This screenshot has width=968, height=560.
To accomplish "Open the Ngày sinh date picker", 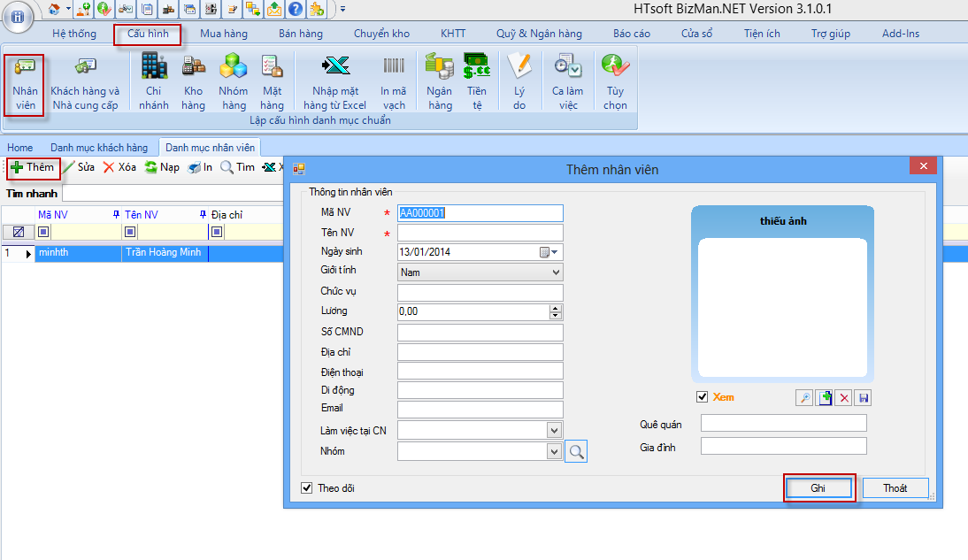I will pyautogui.click(x=553, y=251).
